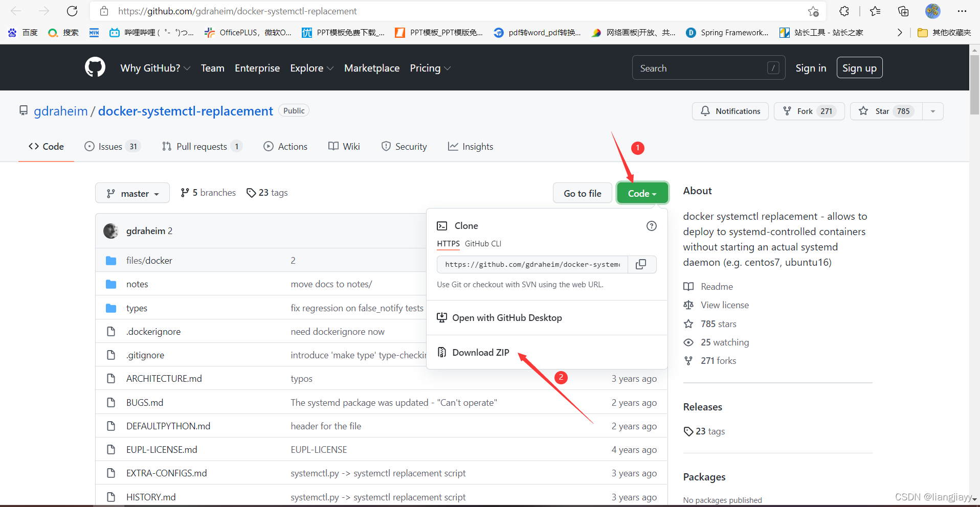The height and width of the screenshot is (507, 980).
Task: Star the repository
Action: [886, 111]
